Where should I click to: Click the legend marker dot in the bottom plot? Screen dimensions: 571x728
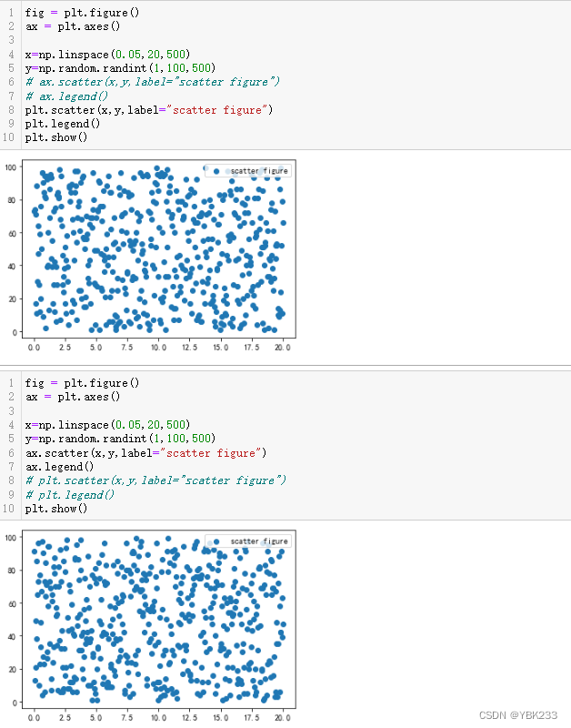click(x=216, y=541)
